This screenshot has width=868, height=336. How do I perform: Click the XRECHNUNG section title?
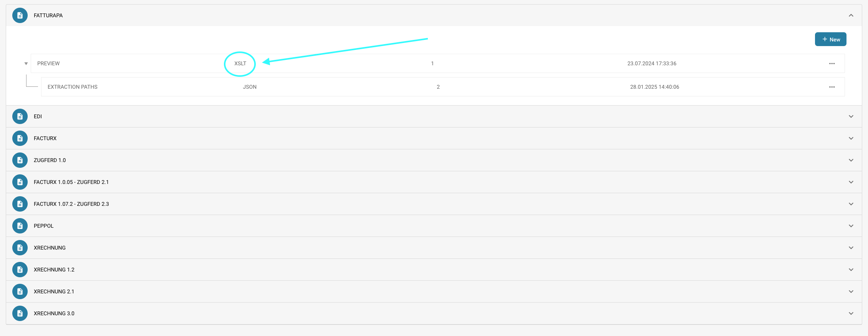pos(50,248)
